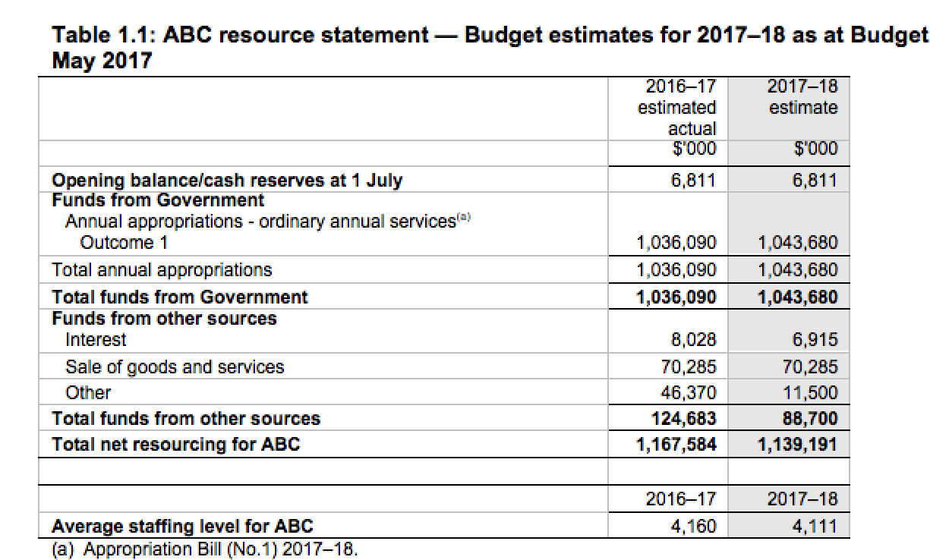
Task: Select the "Total annual appropriations" row label
Action: click(161, 269)
